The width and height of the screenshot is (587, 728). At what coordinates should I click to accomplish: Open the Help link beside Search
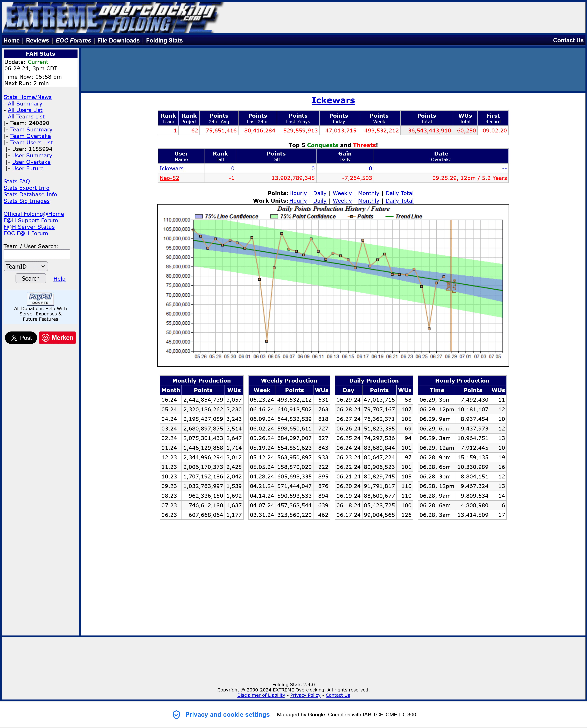pyautogui.click(x=59, y=279)
